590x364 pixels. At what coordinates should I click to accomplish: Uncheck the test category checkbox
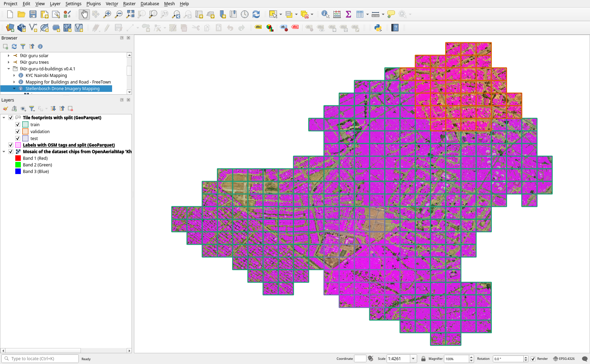tap(18, 138)
